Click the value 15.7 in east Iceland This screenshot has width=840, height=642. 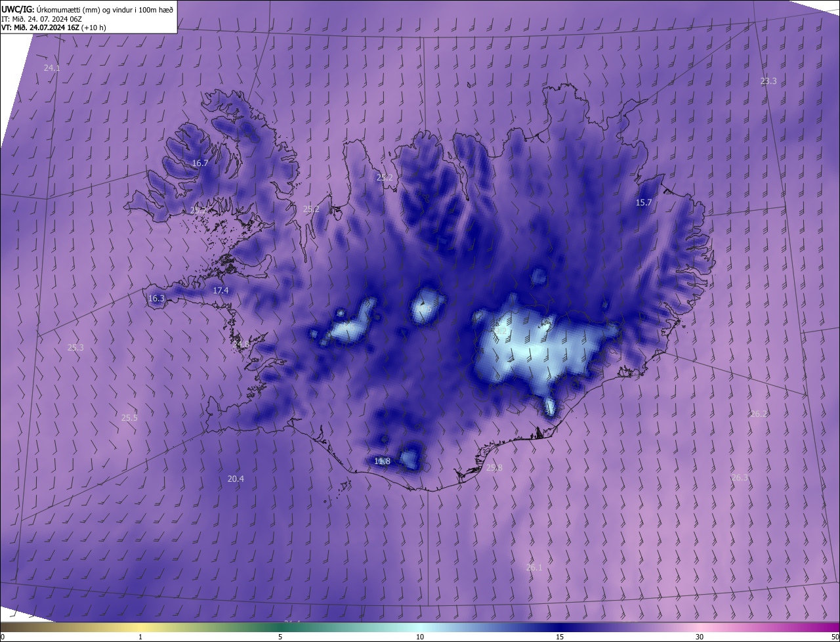[644, 203]
